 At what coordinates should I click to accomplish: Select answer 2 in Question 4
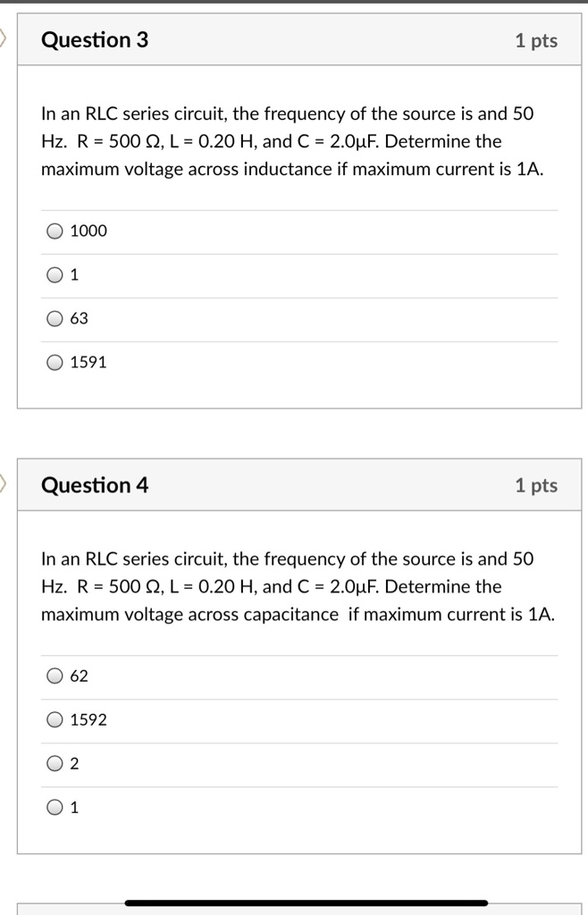click(55, 763)
